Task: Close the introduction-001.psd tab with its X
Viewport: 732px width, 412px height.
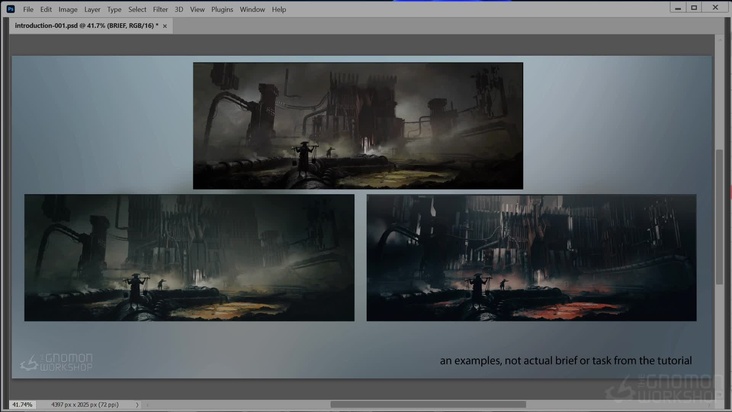Action: pos(166,25)
